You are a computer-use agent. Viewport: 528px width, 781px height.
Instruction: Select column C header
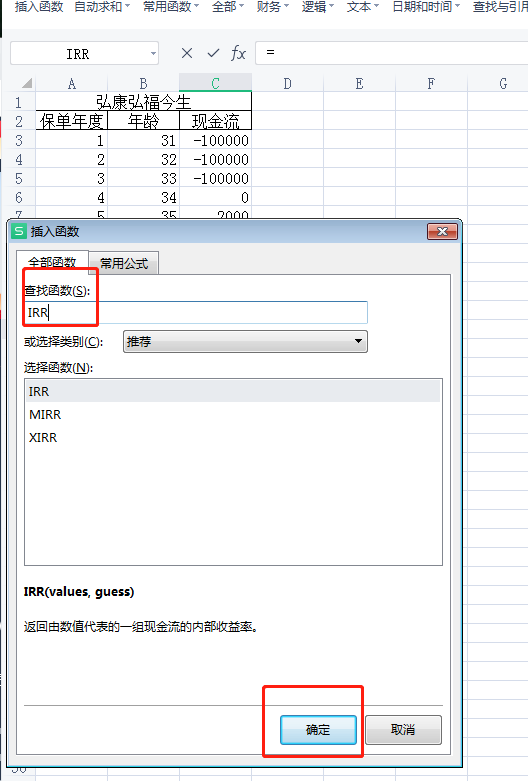tap(215, 83)
